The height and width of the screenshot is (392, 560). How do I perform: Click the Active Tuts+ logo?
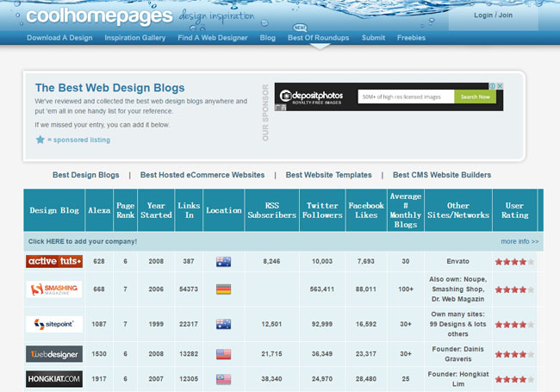pos(54,261)
